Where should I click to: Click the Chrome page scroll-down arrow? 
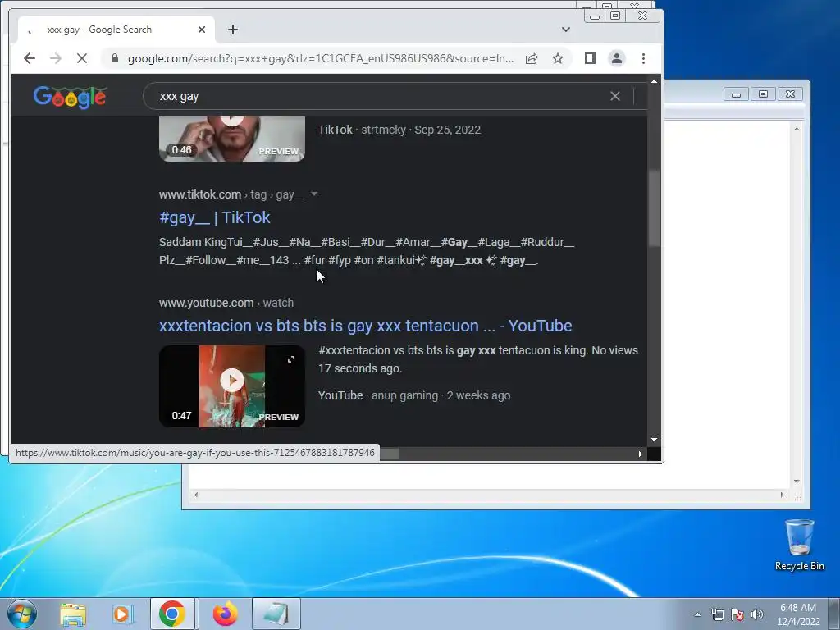click(x=654, y=440)
